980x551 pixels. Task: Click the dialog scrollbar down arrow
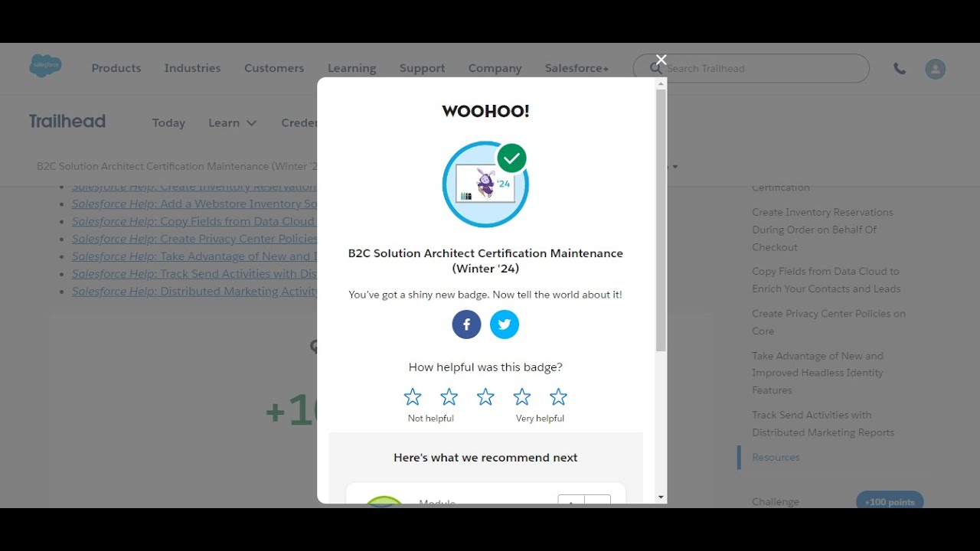point(661,497)
